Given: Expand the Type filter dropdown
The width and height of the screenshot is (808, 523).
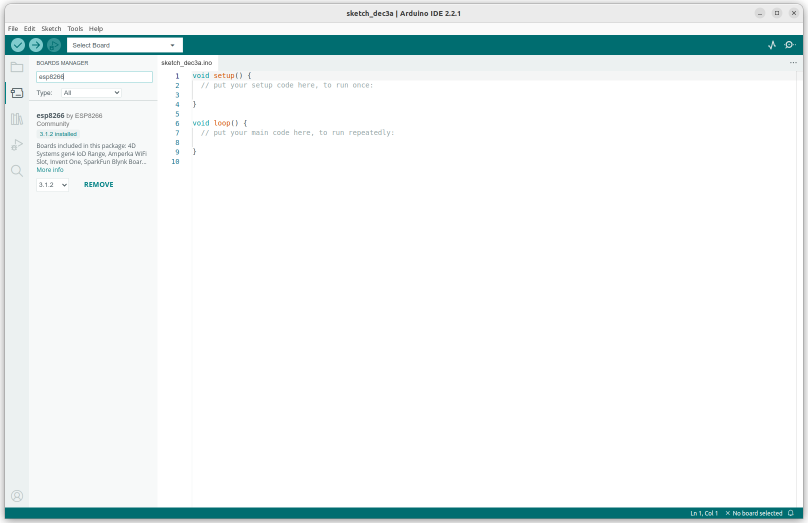Looking at the screenshot, I should point(91,92).
